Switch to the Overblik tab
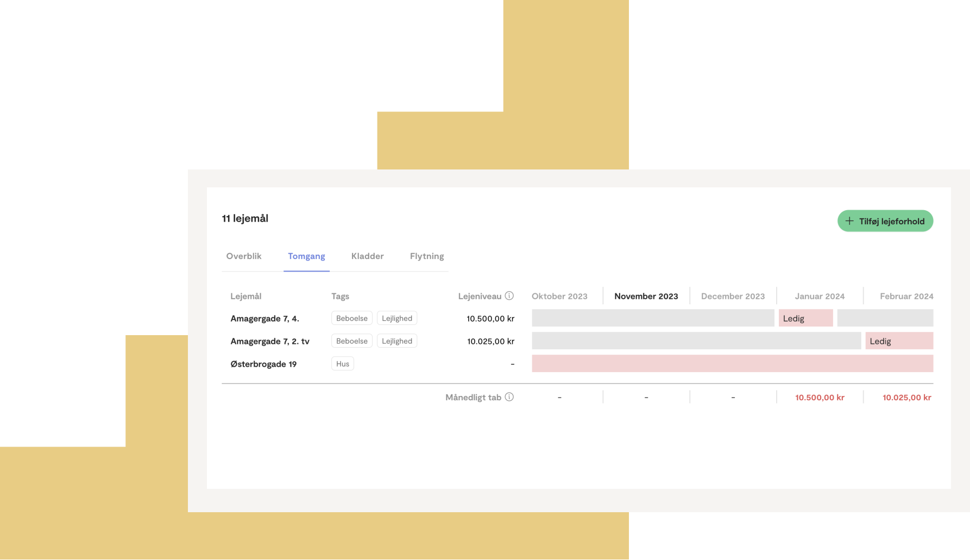Screen dimensions: 970x560 (244, 256)
